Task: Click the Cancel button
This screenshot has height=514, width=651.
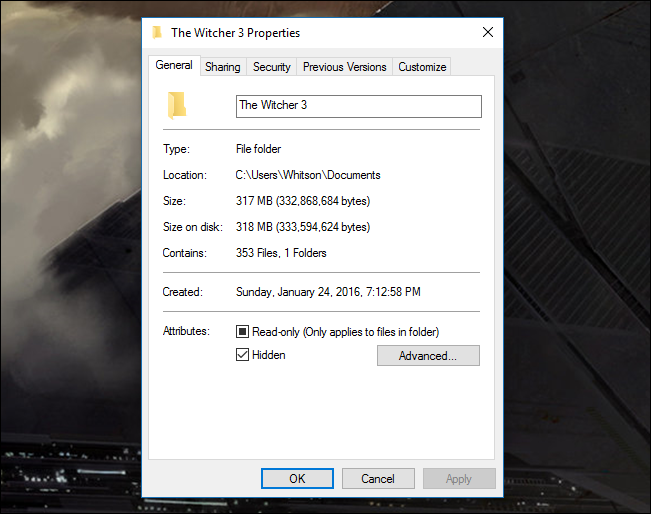Action: pyautogui.click(x=378, y=479)
